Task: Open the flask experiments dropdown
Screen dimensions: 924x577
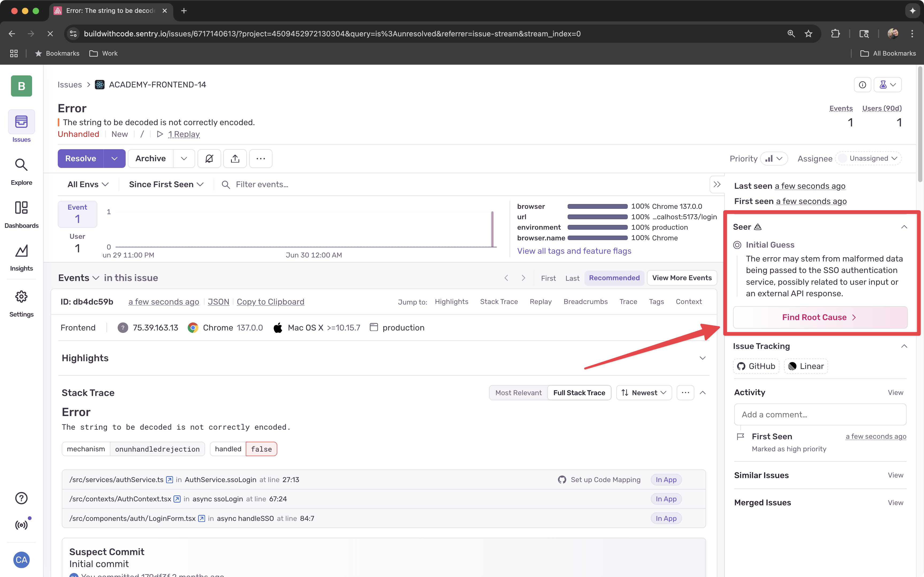Action: pyautogui.click(x=887, y=85)
